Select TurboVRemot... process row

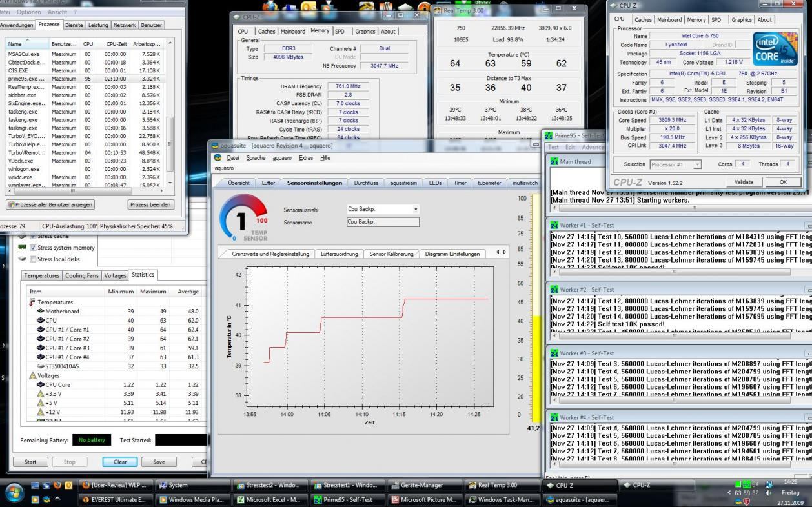[86, 153]
